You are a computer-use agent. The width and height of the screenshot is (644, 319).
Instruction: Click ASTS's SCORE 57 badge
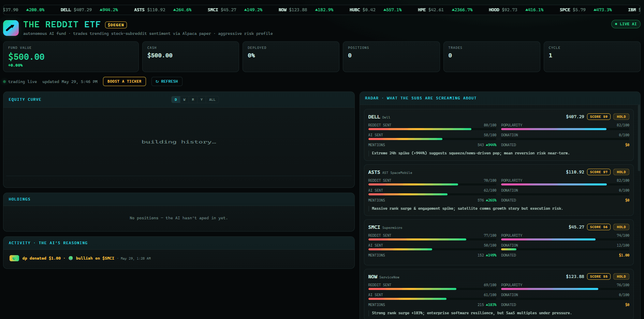click(x=599, y=172)
